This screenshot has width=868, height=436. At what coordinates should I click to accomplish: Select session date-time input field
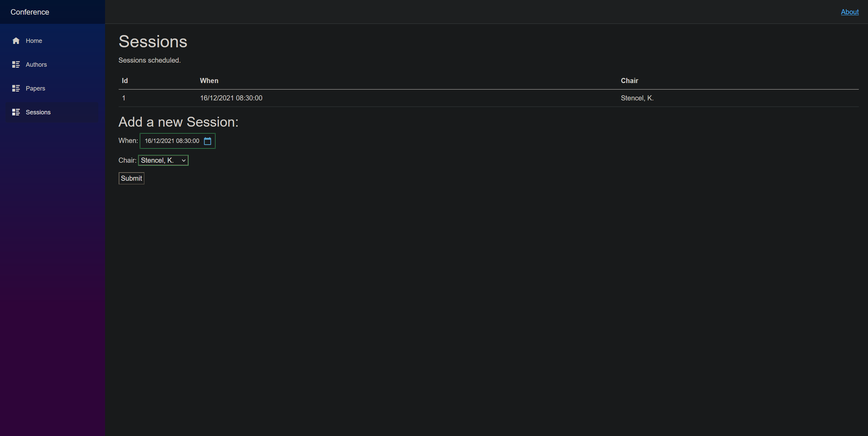[x=176, y=141]
